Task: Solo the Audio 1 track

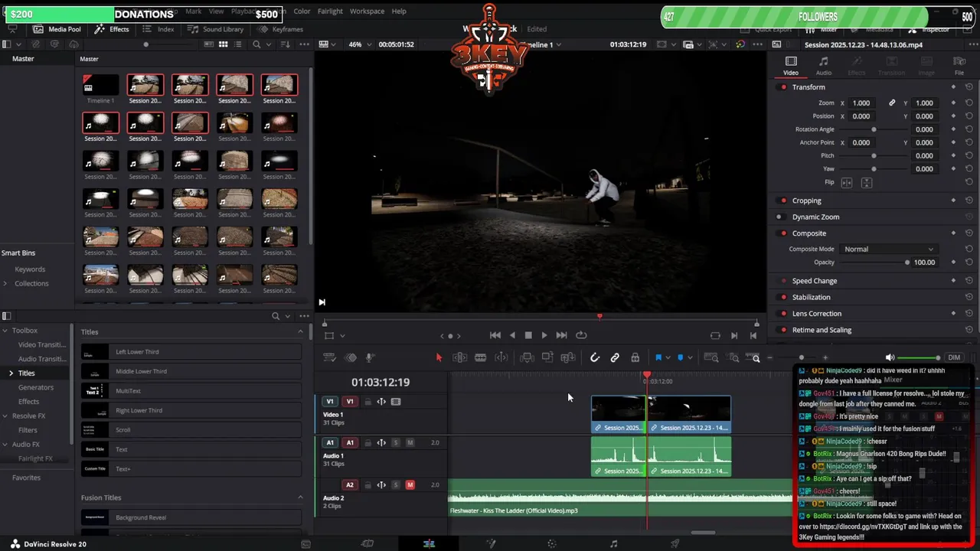Action: [x=396, y=442]
